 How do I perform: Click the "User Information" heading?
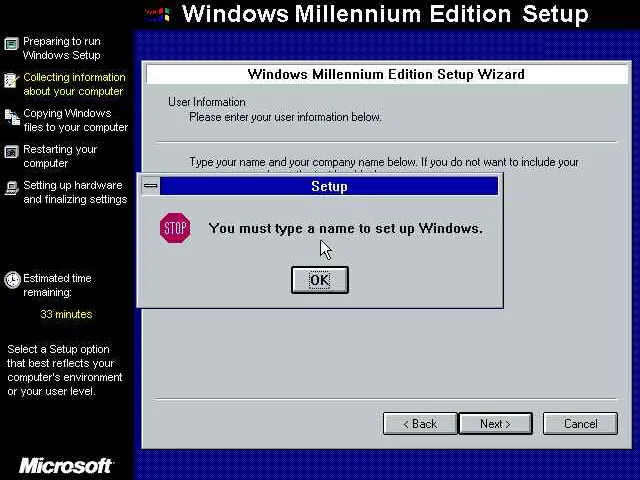pos(207,102)
